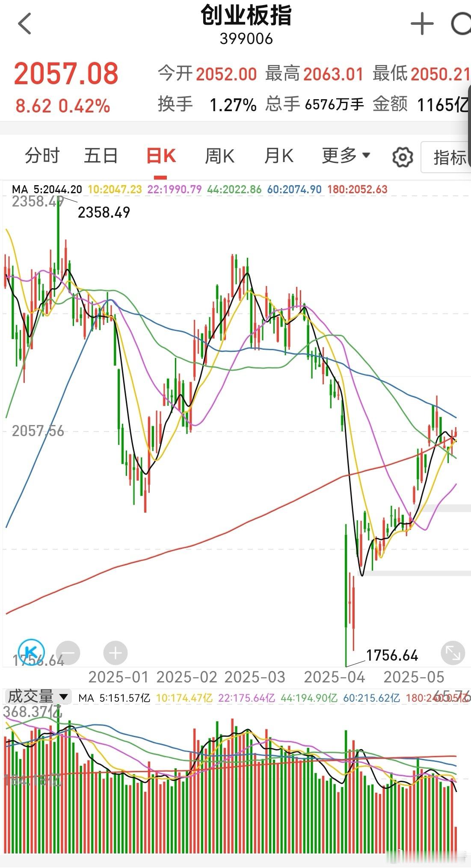Zoom in chart with the plus button
Viewport: 471px width, 868px height.
pyautogui.click(x=115, y=653)
